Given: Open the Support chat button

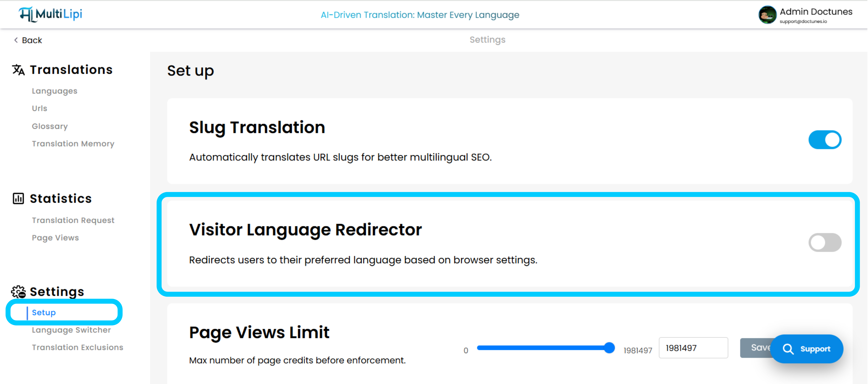Looking at the screenshot, I should click(x=807, y=349).
